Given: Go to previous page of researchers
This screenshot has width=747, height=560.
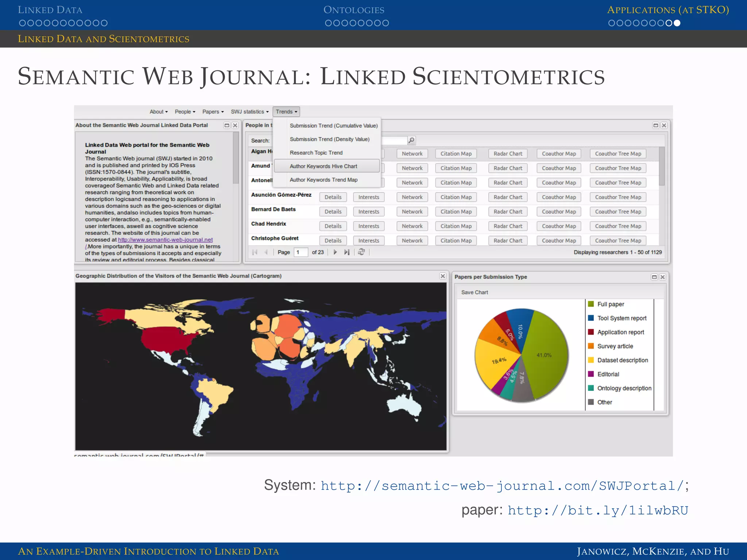Looking at the screenshot, I should pos(266,252).
